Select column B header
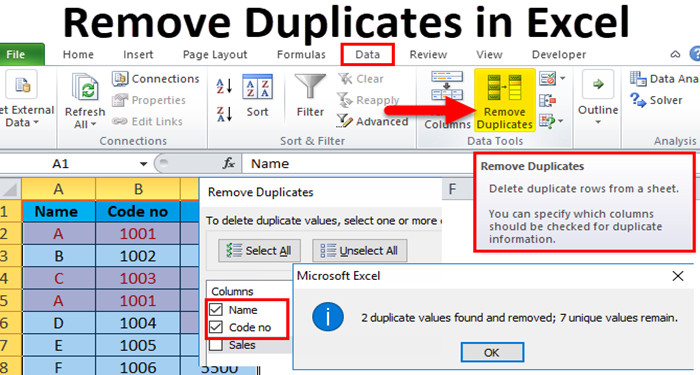700x375 pixels. coord(138,189)
